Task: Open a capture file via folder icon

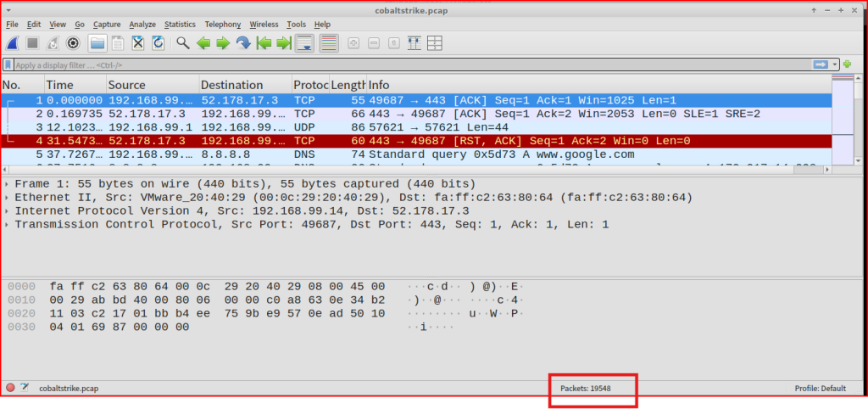Action: 97,43
